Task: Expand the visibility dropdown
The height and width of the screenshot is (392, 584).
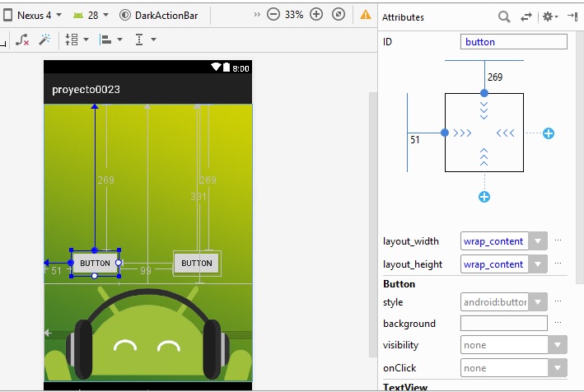Action: click(558, 345)
